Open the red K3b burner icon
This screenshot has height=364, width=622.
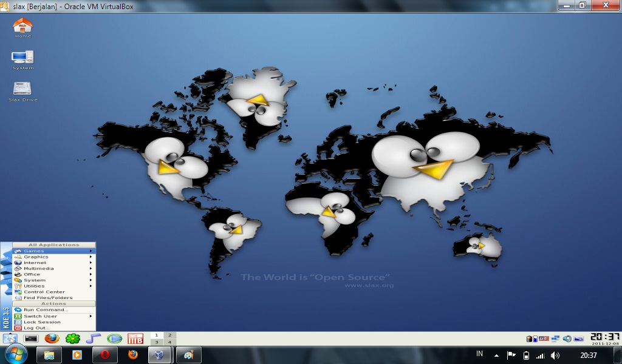(x=135, y=339)
